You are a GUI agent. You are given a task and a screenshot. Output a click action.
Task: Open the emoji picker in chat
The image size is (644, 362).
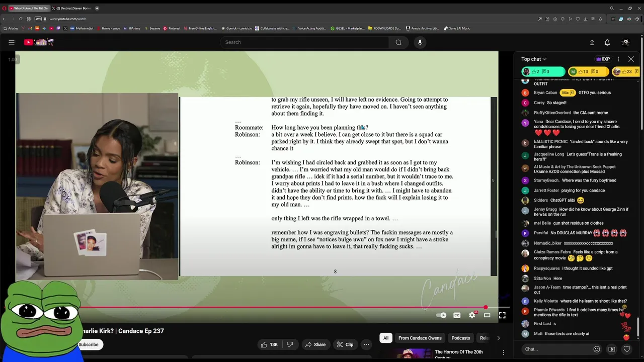coord(597,349)
